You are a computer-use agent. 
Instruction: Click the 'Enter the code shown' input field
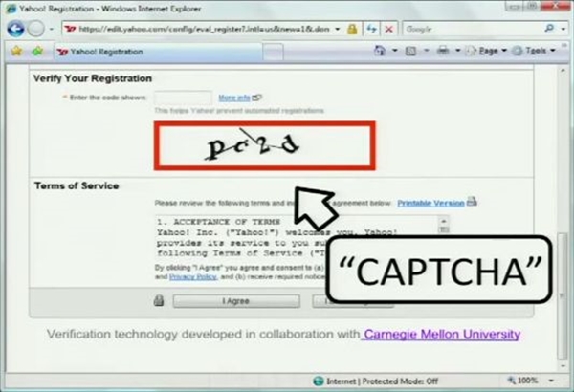click(x=183, y=98)
